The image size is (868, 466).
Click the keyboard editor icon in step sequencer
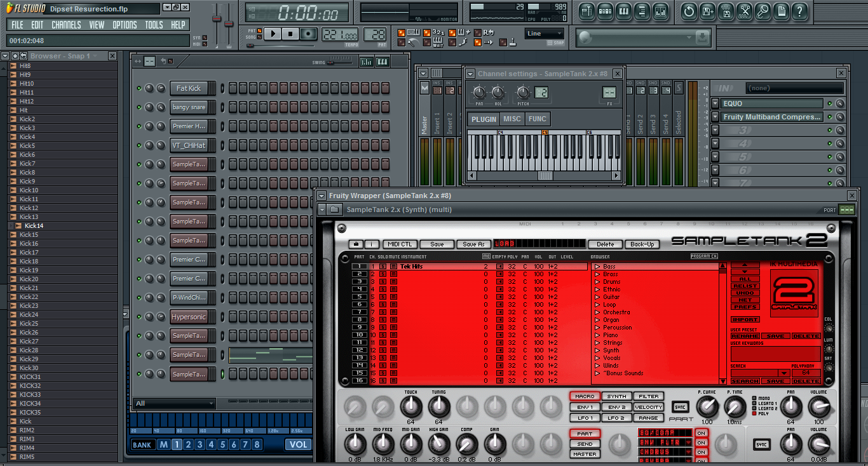pos(382,62)
